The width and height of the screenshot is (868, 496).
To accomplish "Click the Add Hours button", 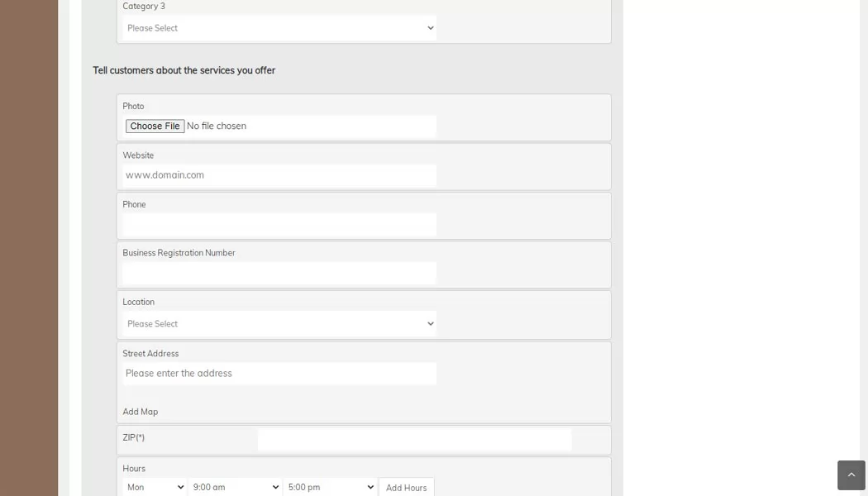I will 407,488.
